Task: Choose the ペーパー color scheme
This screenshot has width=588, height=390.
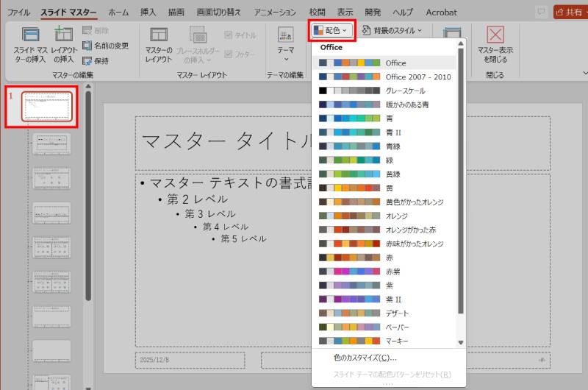Action: (x=384, y=327)
